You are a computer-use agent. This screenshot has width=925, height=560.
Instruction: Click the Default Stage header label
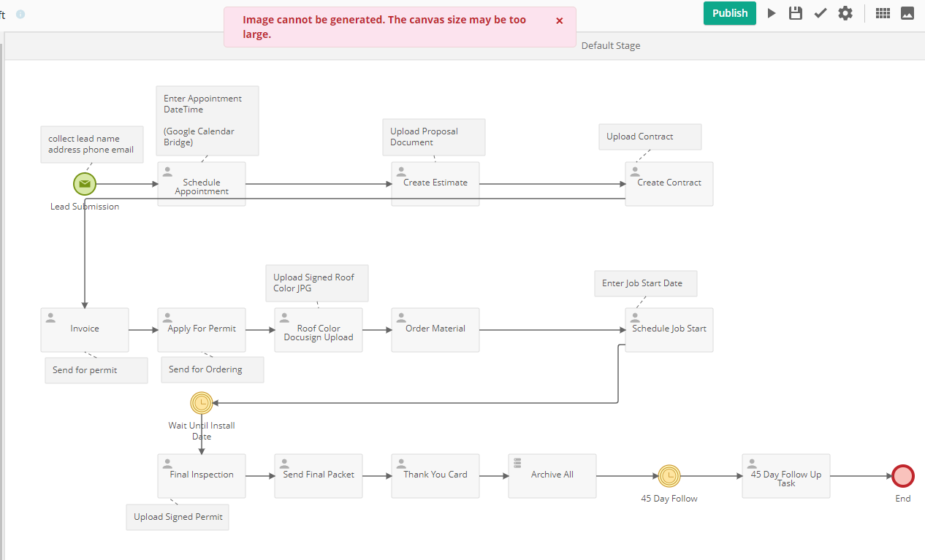coord(611,45)
